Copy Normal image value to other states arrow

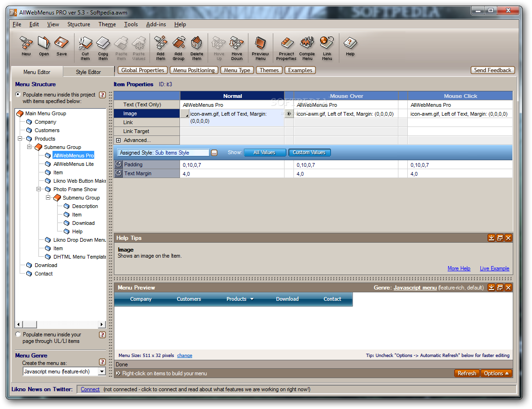[289, 113]
